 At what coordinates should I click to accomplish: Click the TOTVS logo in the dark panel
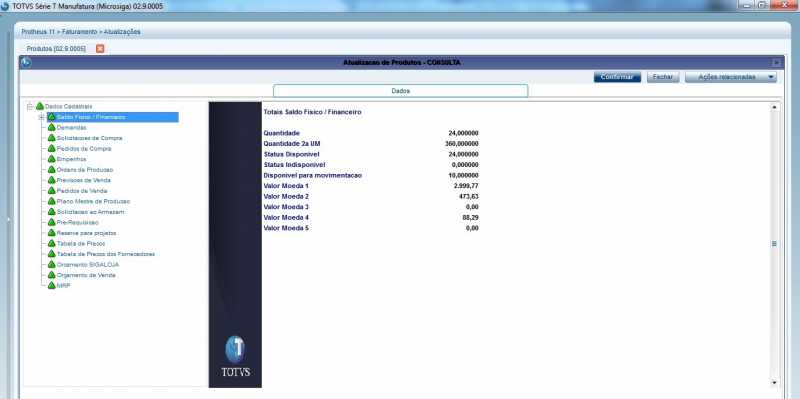point(235,356)
